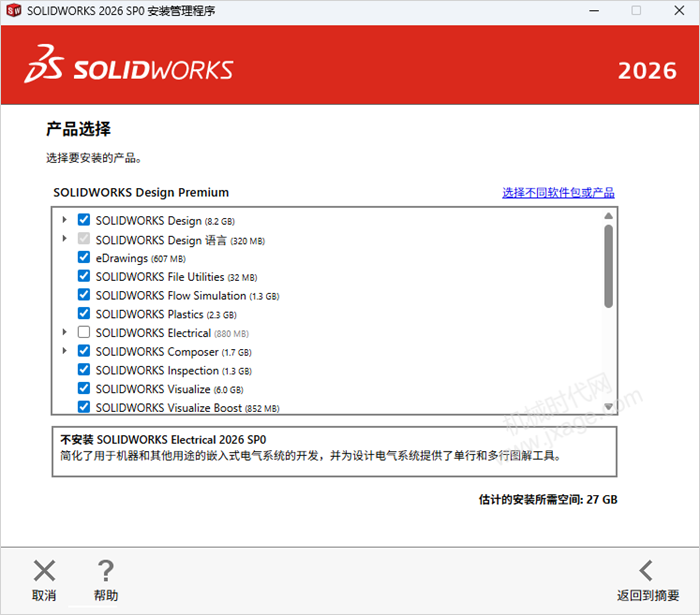Select SOLIDWORKS Plastics (2.3 GB) text
The image size is (700, 615).
[x=166, y=315]
